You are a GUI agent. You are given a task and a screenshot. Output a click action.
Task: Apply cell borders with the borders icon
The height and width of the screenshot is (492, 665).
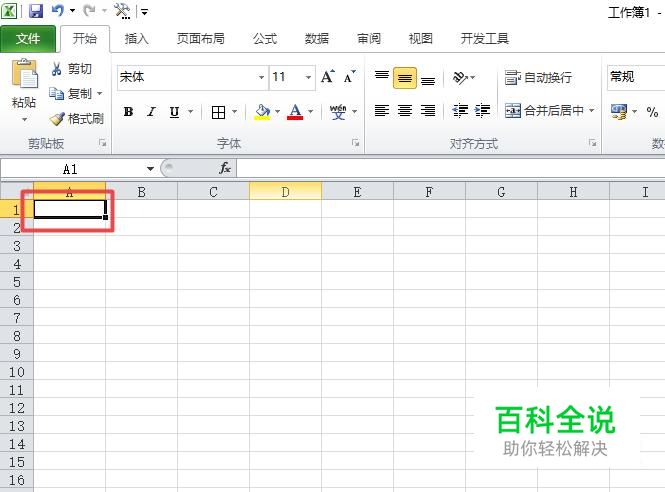pyautogui.click(x=218, y=112)
